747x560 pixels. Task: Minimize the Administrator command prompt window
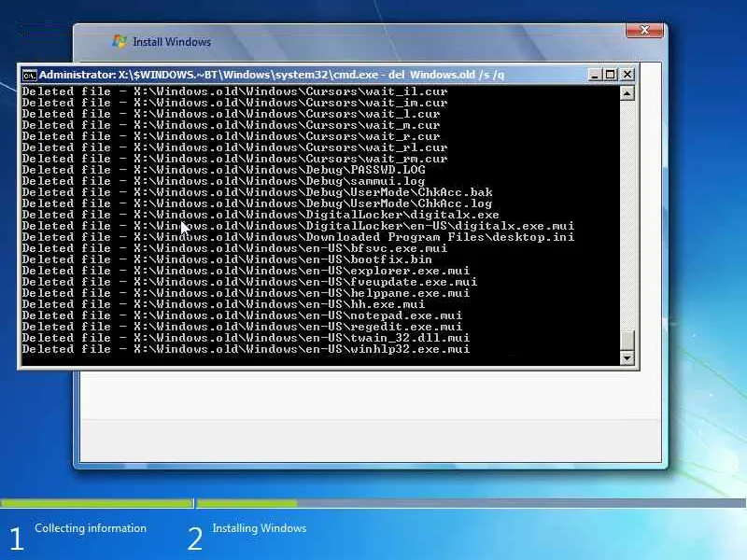[594, 75]
